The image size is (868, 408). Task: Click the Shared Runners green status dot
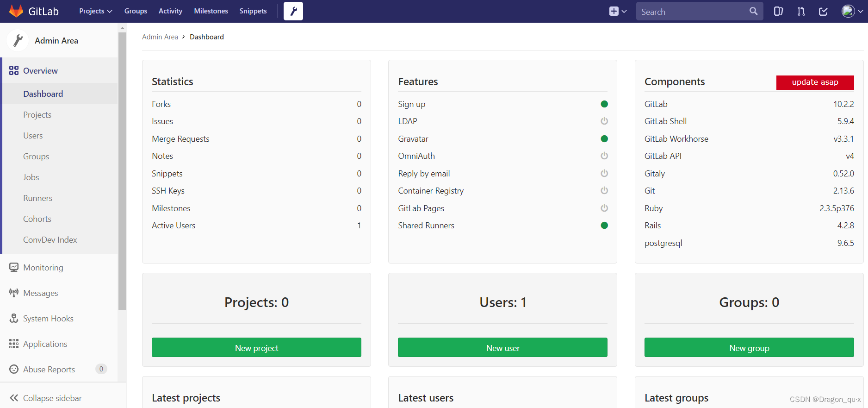604,226
